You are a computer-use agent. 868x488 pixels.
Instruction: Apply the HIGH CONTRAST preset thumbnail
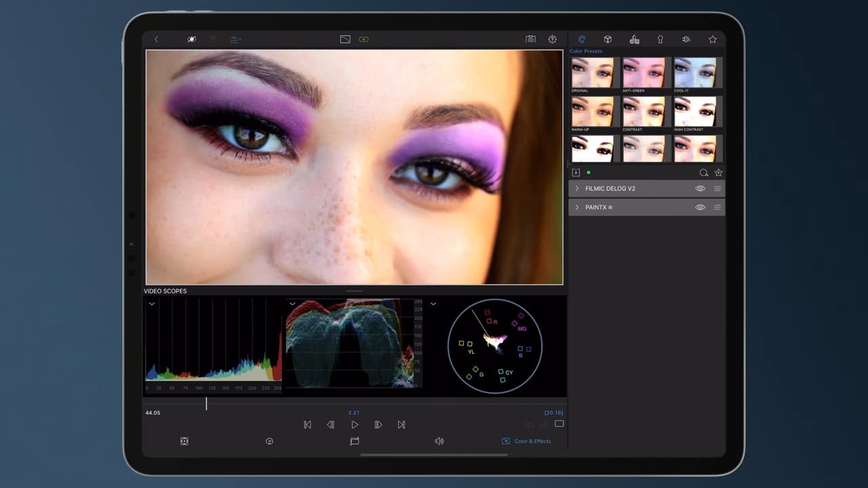(x=697, y=110)
